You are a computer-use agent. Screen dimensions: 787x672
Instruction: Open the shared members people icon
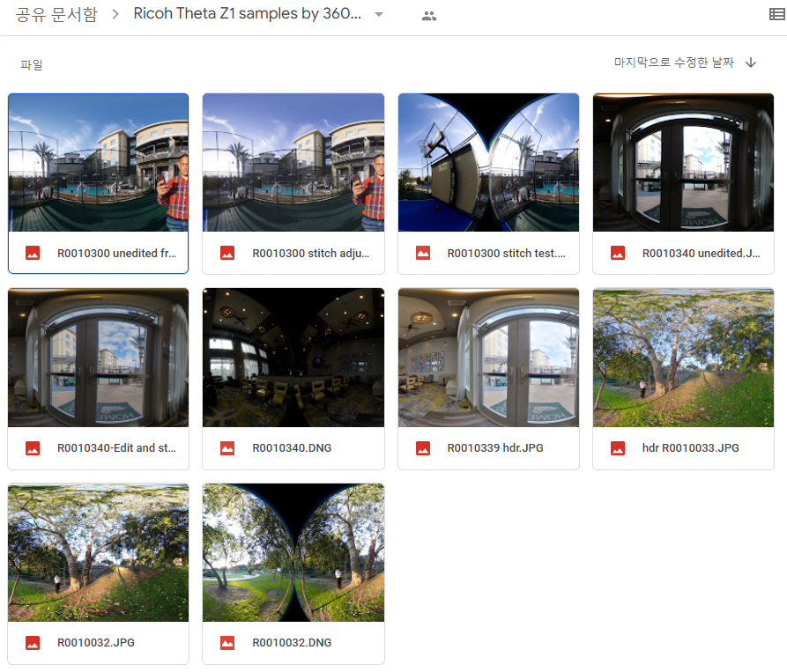[x=429, y=16]
